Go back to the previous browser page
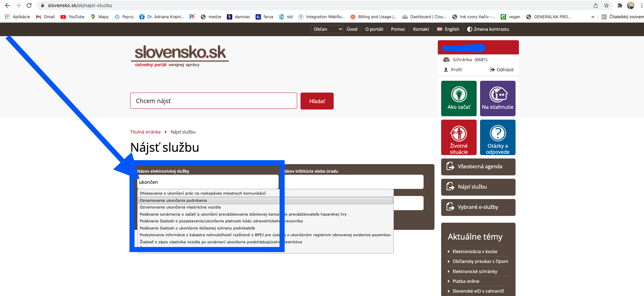 click(7, 5)
